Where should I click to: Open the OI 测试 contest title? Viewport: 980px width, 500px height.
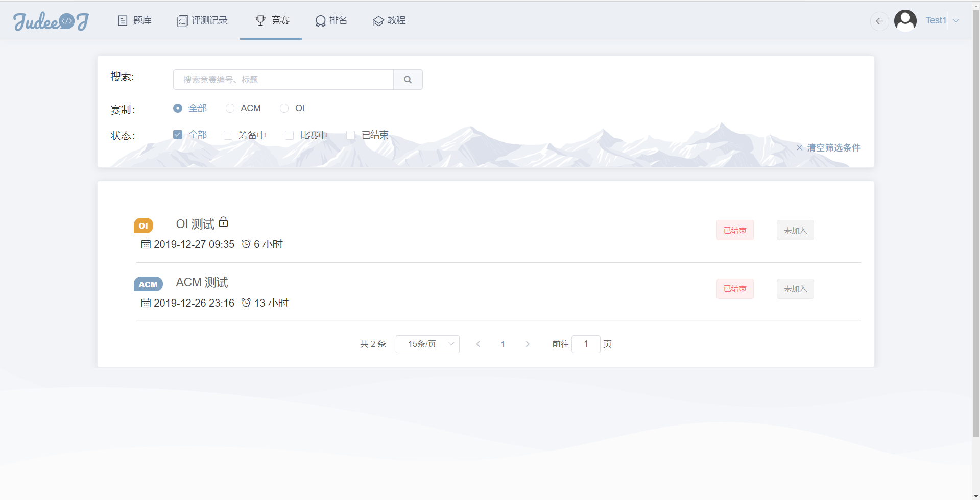pos(195,224)
